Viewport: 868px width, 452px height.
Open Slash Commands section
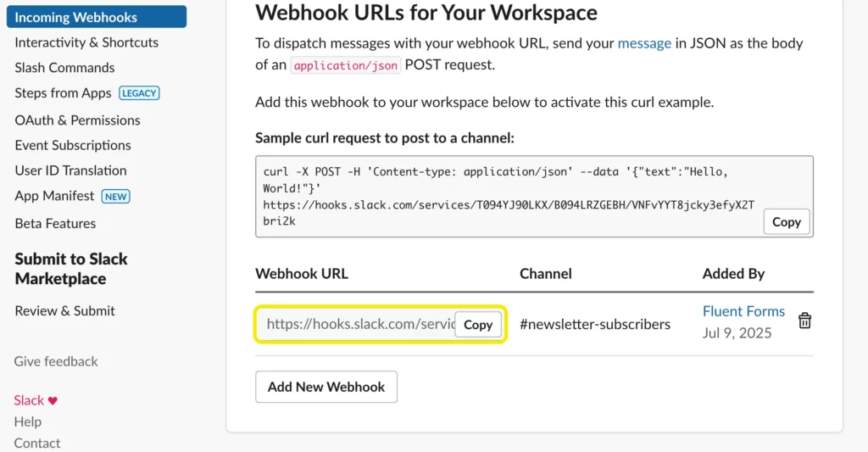pos(64,68)
